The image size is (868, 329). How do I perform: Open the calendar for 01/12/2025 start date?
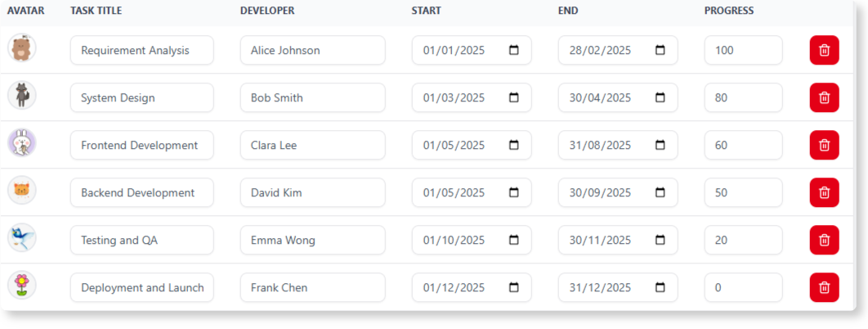pos(514,287)
